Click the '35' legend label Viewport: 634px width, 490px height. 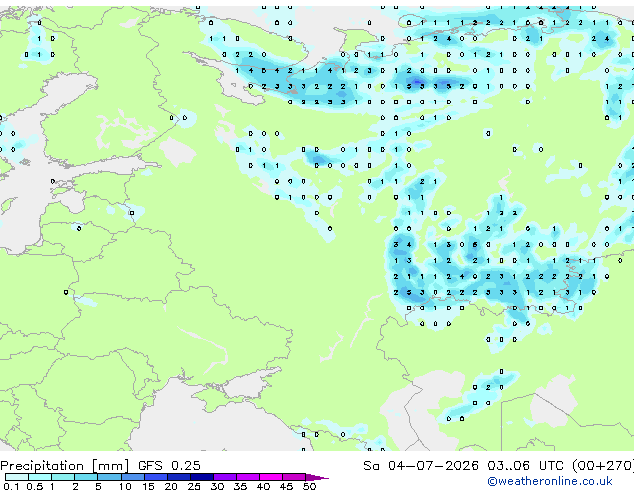click(x=240, y=486)
